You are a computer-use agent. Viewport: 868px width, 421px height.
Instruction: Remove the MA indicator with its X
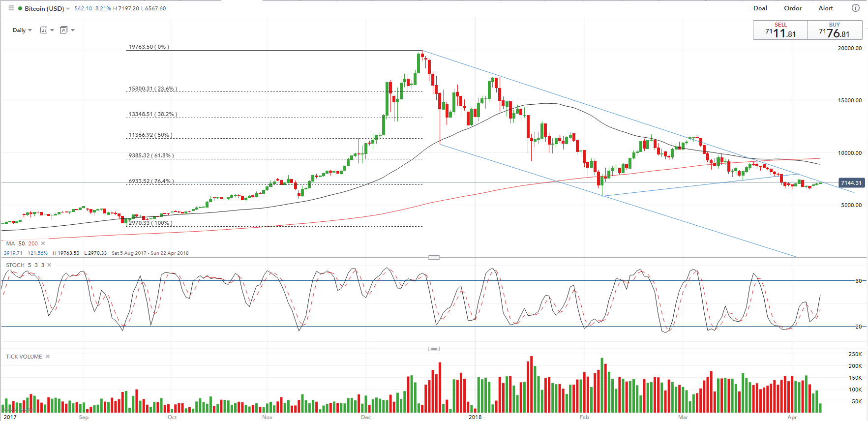click(x=43, y=243)
